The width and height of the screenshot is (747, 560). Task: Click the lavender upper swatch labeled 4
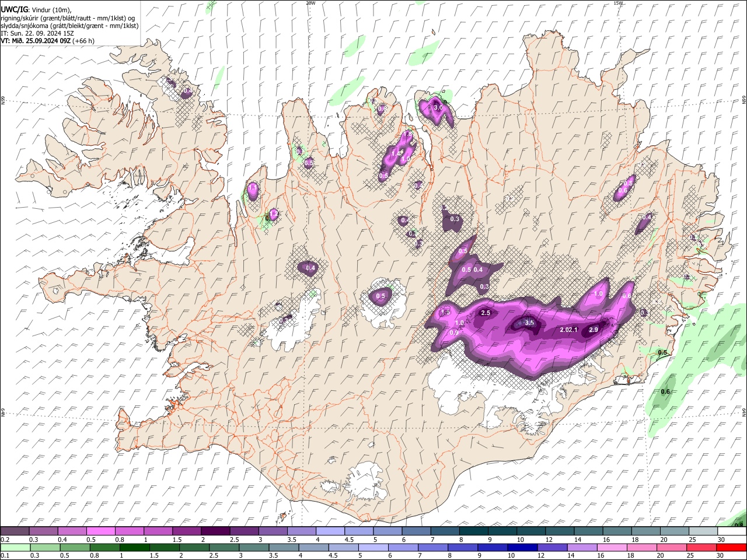point(330,531)
